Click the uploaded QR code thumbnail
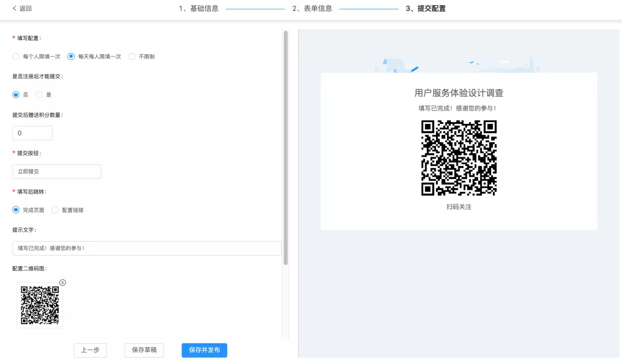The height and width of the screenshot is (364, 622). coord(40,305)
